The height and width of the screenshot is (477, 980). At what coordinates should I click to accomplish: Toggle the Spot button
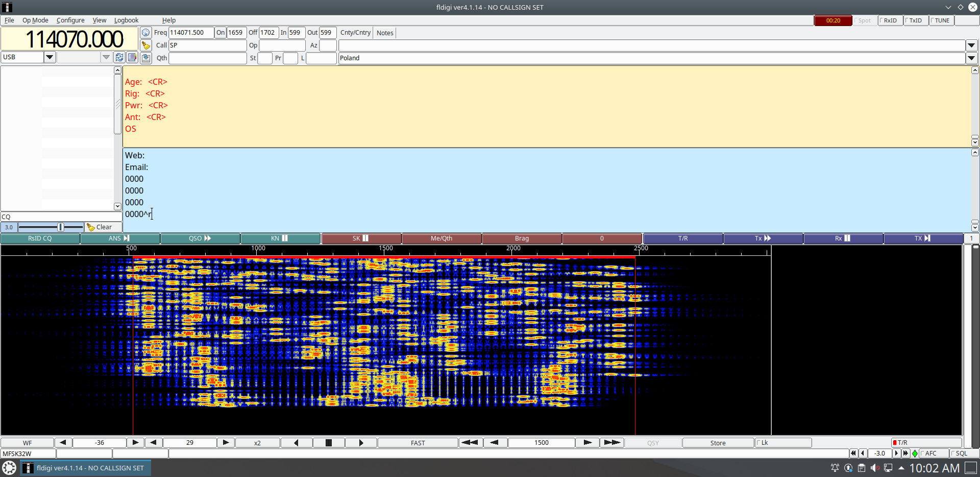[x=865, y=20]
